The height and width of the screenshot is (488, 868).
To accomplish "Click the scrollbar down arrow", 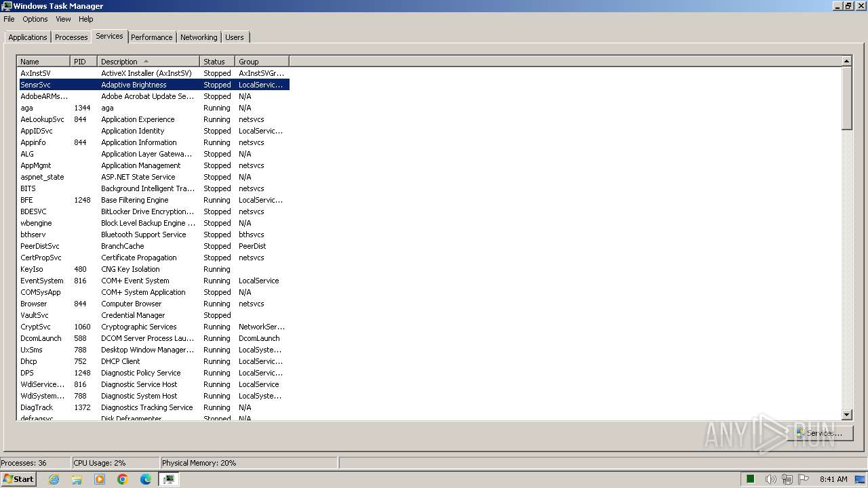I will [x=846, y=415].
